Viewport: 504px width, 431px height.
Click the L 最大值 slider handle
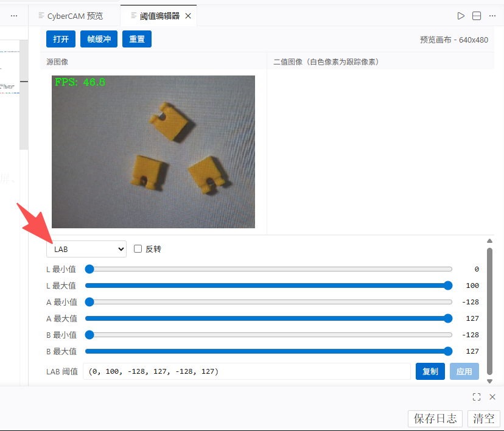tap(448, 286)
